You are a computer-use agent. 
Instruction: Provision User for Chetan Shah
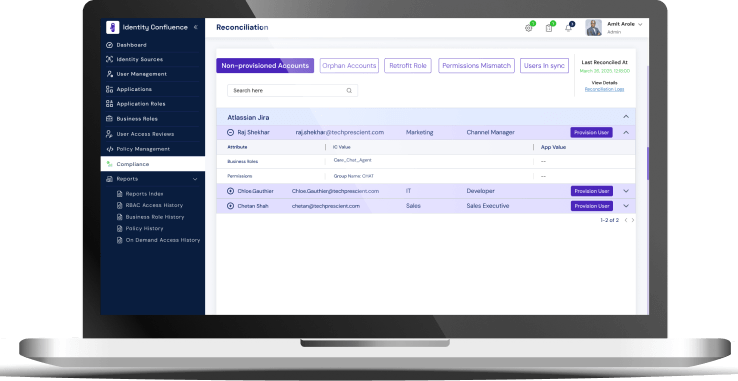(x=592, y=206)
